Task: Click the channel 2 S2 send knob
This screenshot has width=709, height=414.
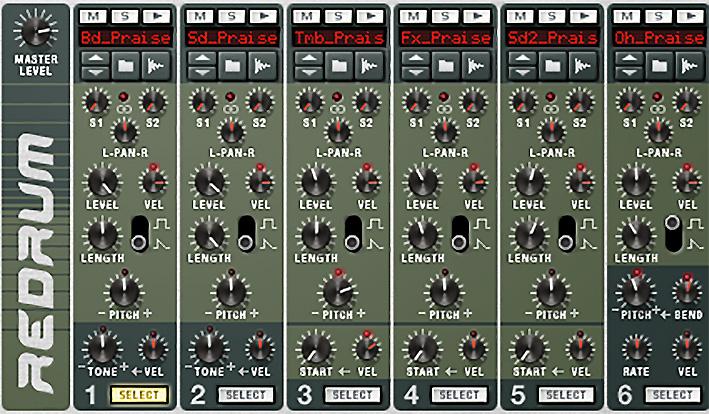Action: 260,101
